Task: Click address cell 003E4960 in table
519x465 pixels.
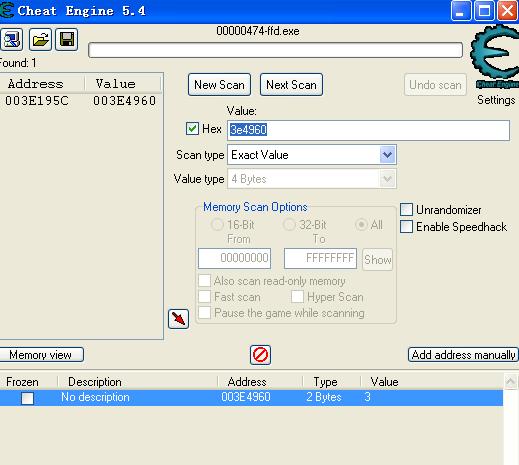Action: 246,397
